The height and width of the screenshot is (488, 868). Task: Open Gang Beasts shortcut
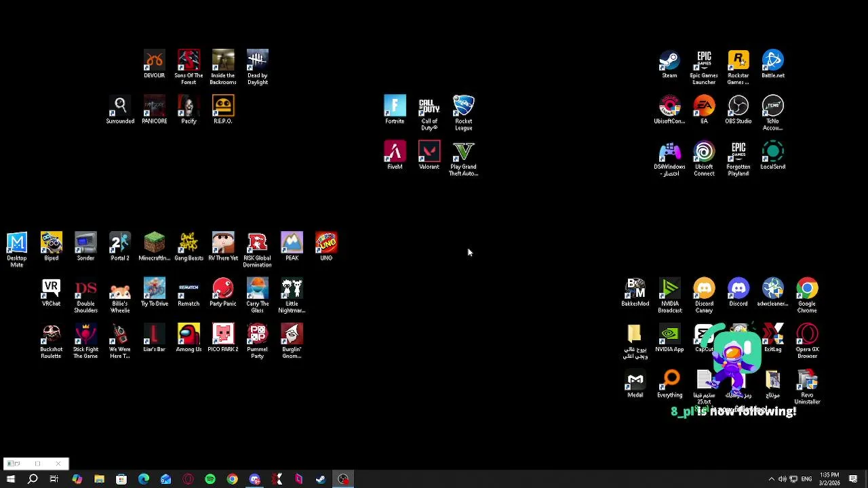tap(189, 247)
